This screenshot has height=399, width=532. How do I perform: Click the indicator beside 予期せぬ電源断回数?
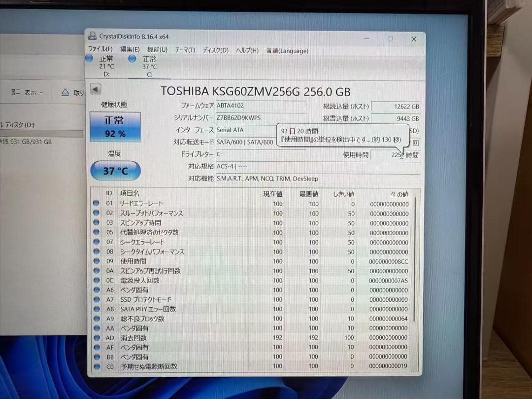coord(97,366)
